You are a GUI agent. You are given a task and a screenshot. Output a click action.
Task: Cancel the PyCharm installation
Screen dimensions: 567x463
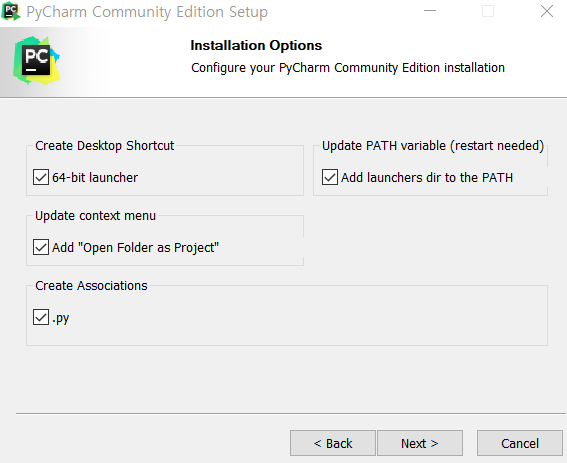(x=520, y=443)
